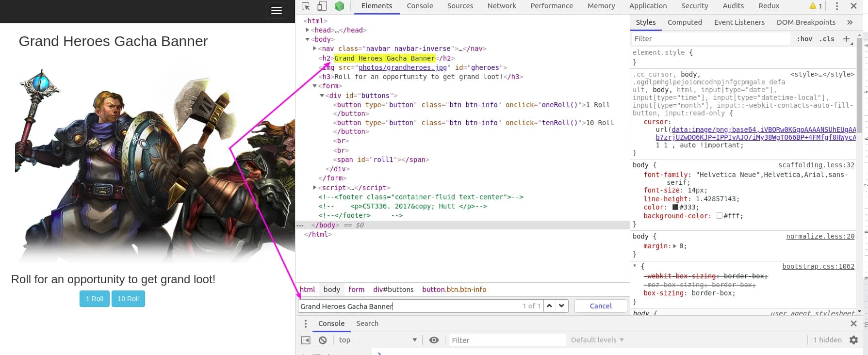Viewport: 868px width, 355px height.
Task: Click the add new style rule plus icon
Action: [846, 39]
